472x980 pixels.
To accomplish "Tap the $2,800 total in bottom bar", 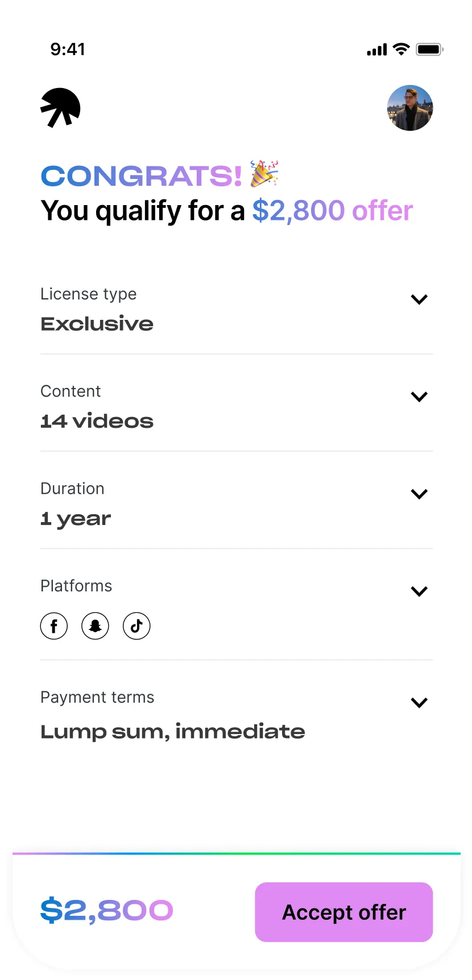I will (107, 911).
